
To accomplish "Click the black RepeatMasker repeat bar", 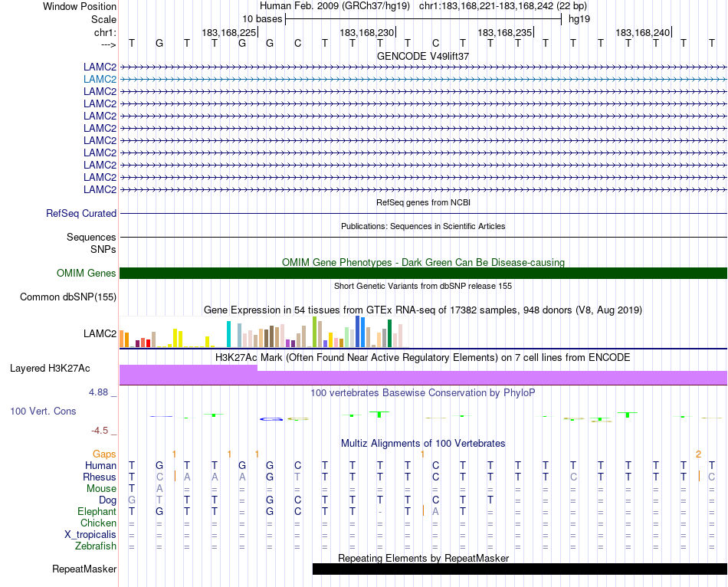I will tap(520, 569).
